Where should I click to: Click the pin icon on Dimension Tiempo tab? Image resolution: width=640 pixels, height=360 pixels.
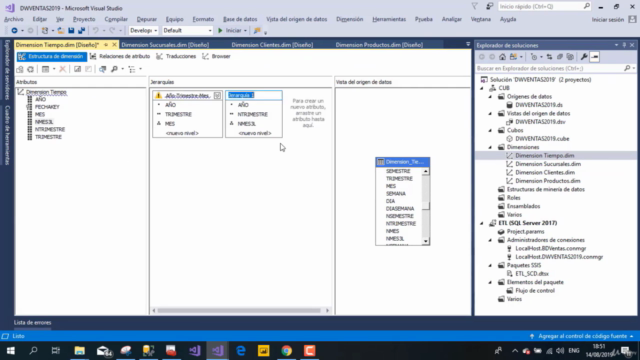click(x=106, y=44)
